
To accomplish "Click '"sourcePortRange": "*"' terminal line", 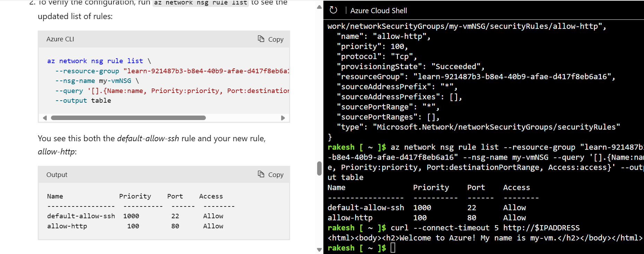I will [x=388, y=107].
